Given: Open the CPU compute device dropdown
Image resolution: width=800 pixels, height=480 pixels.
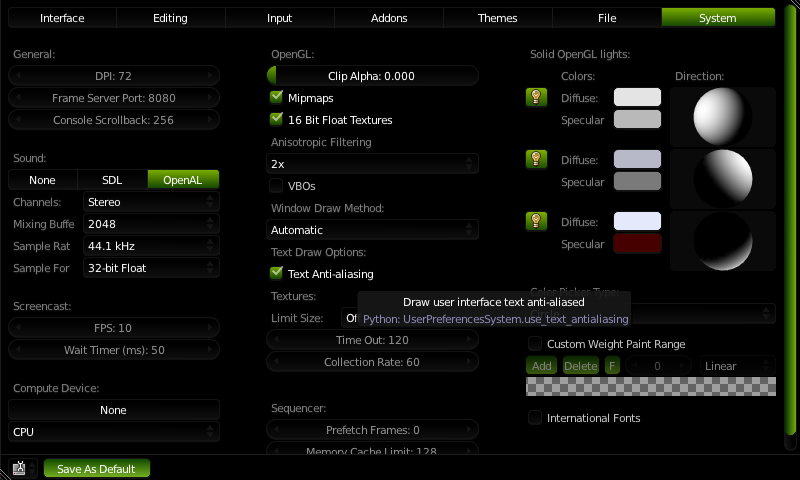Looking at the screenshot, I should coord(114,432).
